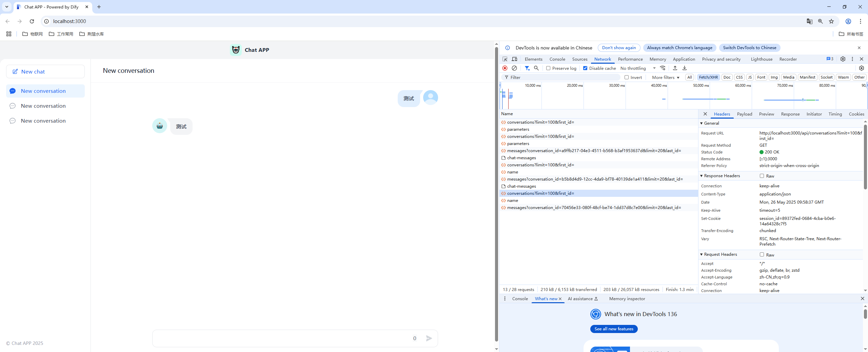Open the Chrome profile icon

(x=848, y=21)
